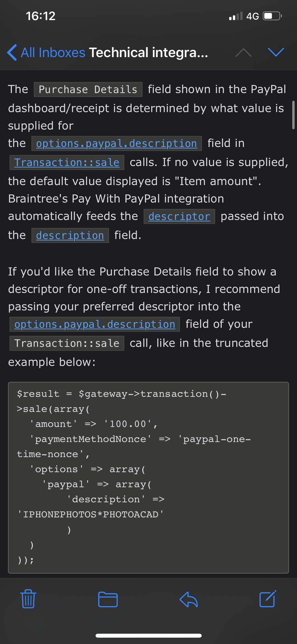Viewport: 297px width, 644px height.
Task: Tap the trash icon to delete email
Action: [28, 599]
